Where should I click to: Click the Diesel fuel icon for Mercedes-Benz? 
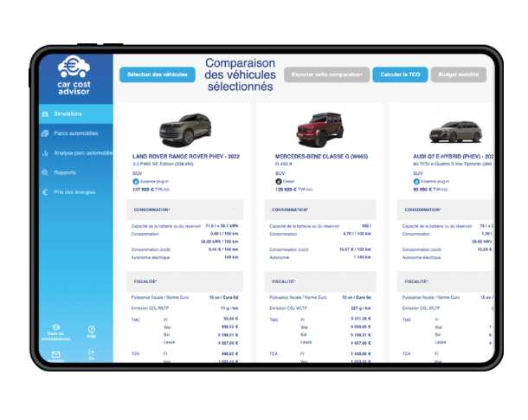[279, 182]
